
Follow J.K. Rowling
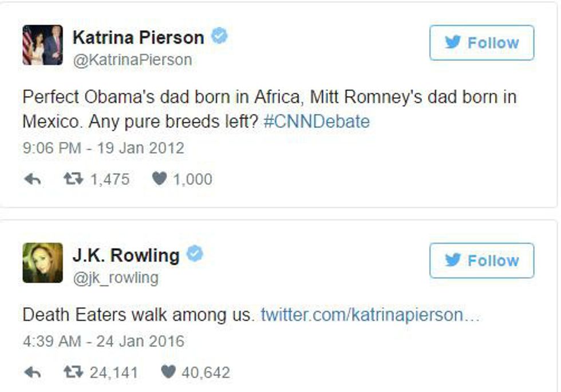pyautogui.click(x=481, y=260)
